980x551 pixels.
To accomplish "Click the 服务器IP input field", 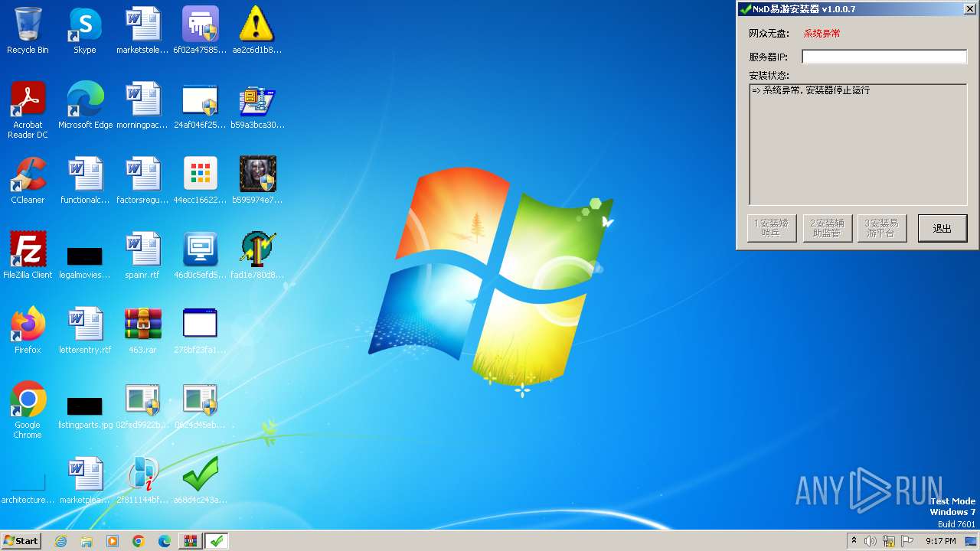I will click(884, 57).
